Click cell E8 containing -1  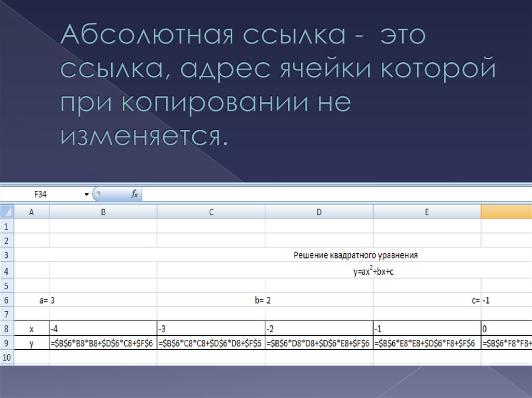(427, 328)
